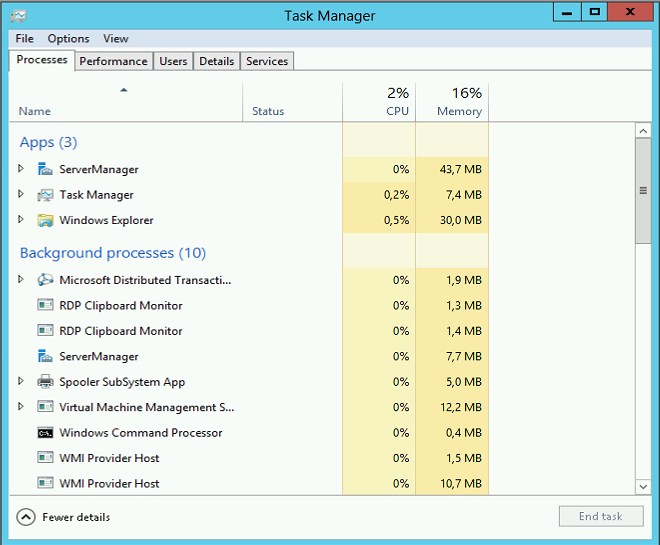Close the Task Manager window

click(x=630, y=12)
